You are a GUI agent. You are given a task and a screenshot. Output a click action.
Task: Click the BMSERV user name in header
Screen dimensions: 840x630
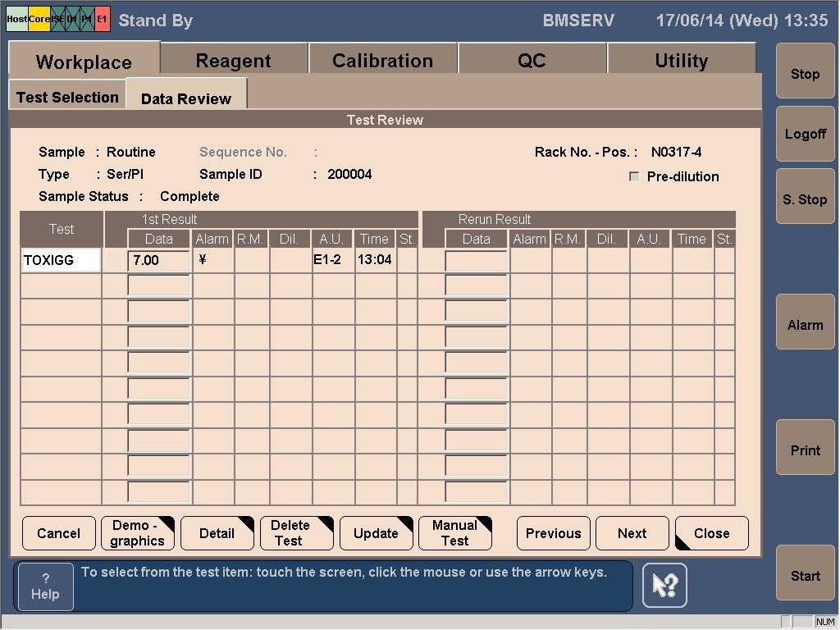(x=578, y=21)
